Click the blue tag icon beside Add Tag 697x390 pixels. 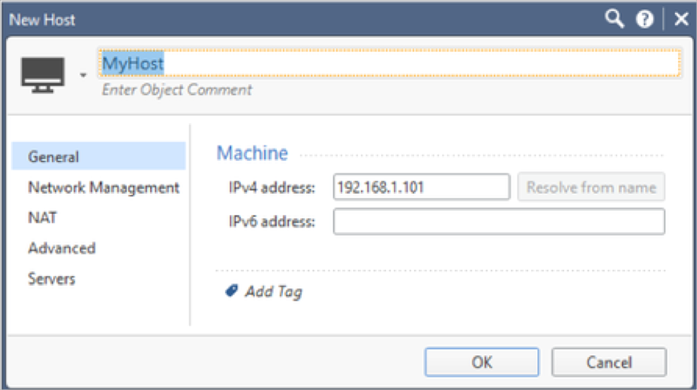point(232,291)
